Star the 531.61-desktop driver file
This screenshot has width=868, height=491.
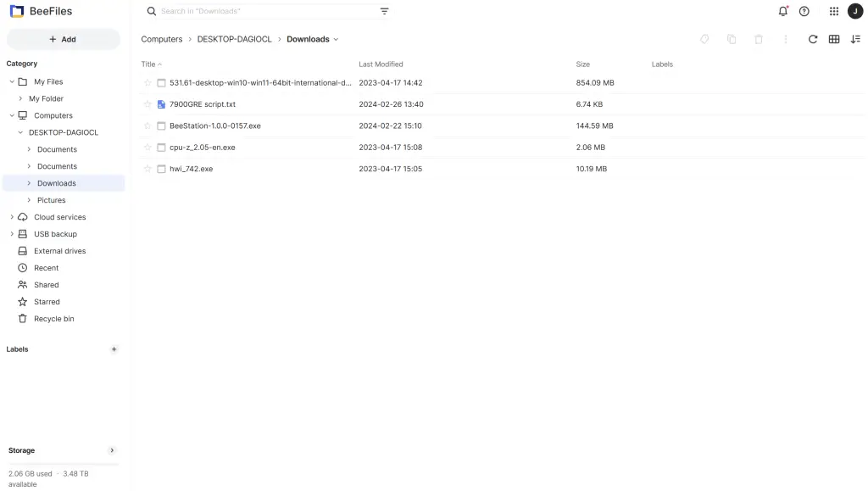pos(147,83)
